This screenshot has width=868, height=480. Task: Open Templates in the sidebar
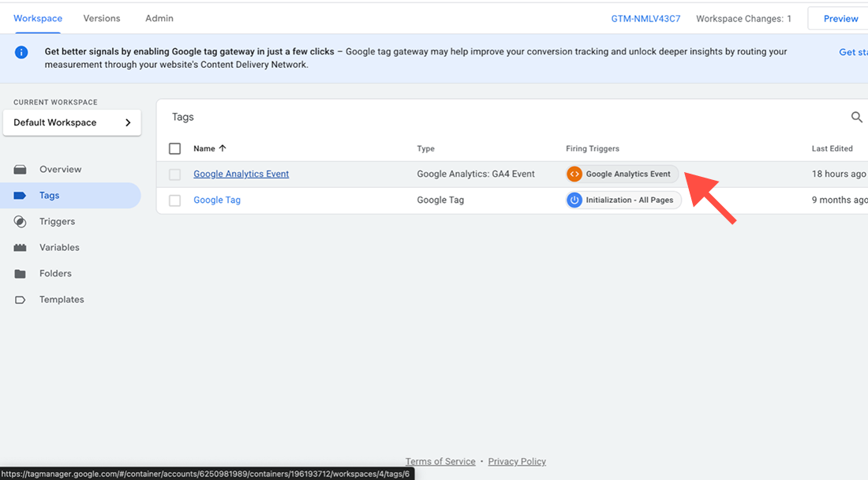click(x=62, y=299)
